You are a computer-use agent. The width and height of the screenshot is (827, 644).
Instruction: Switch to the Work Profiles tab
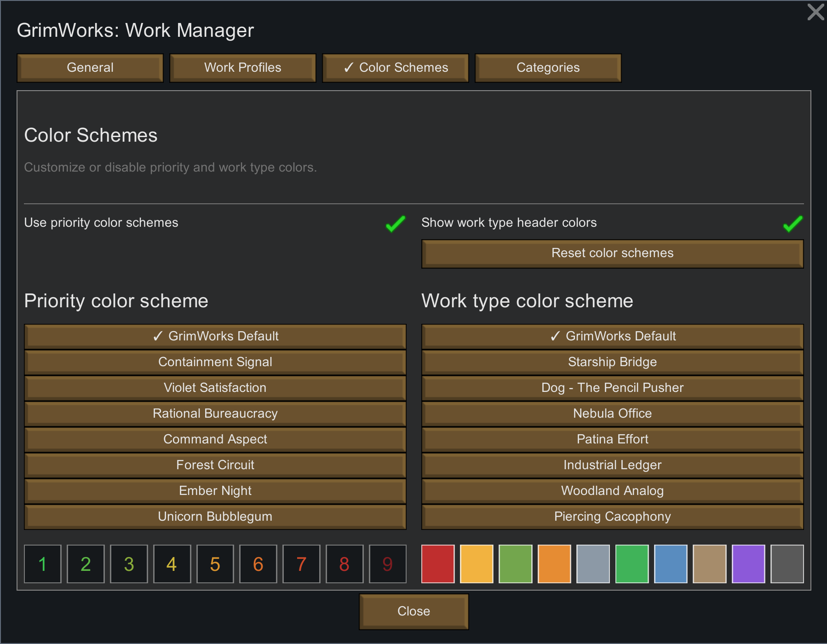[x=243, y=68]
